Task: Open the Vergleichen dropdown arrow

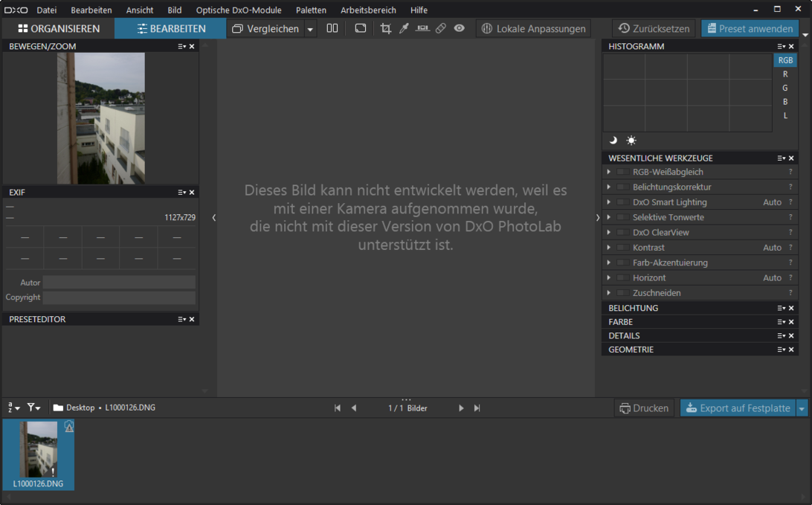Action: [x=310, y=29]
